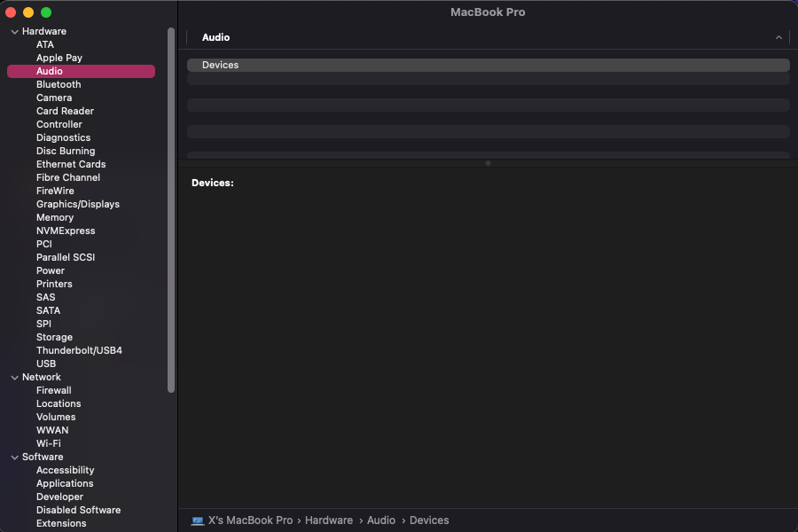Viewport: 798px width, 532px height.
Task: Click the Devices: heading in detail pane
Action: pos(213,183)
